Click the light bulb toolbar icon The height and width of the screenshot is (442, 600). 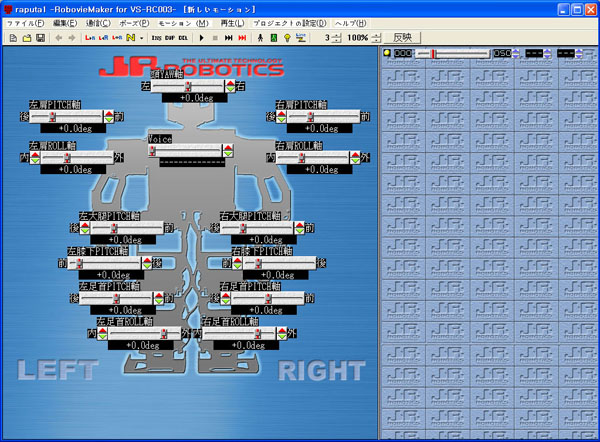[286, 37]
